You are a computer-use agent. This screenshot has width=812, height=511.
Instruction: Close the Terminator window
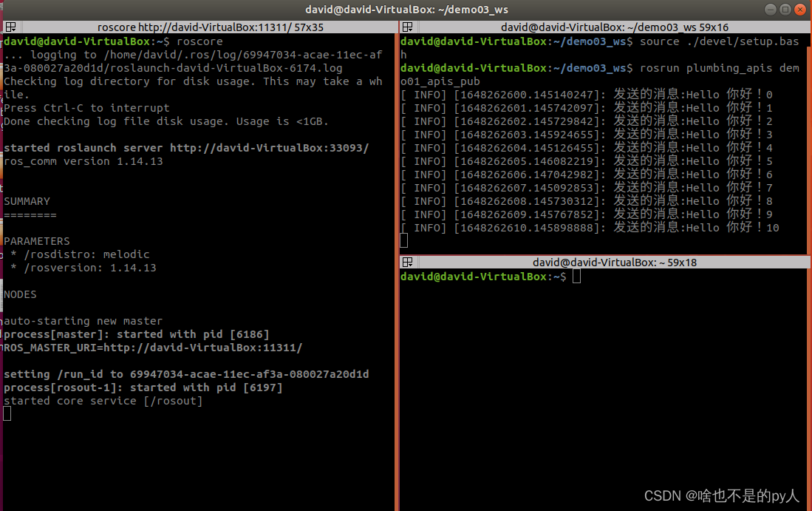(800, 10)
